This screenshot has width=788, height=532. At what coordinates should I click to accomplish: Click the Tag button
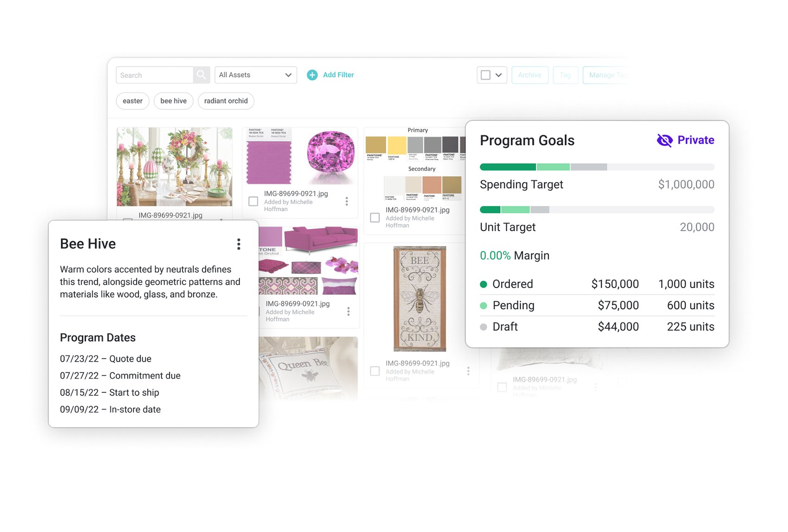click(x=565, y=75)
